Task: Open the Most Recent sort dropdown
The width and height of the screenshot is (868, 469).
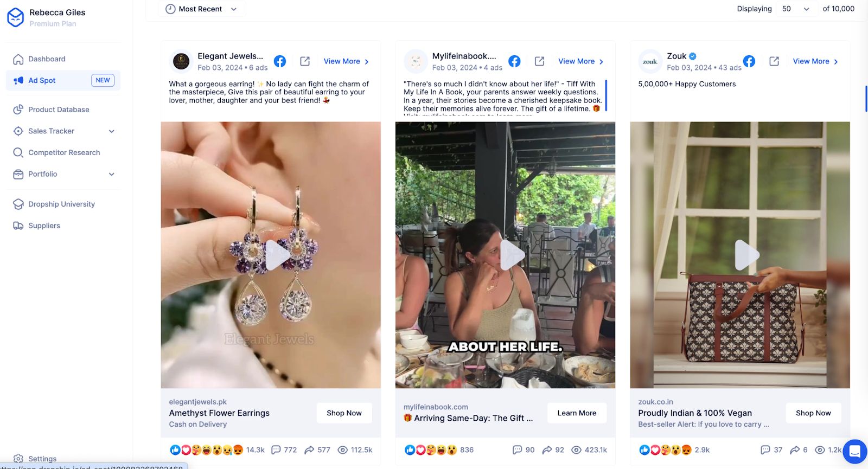Action: click(202, 9)
